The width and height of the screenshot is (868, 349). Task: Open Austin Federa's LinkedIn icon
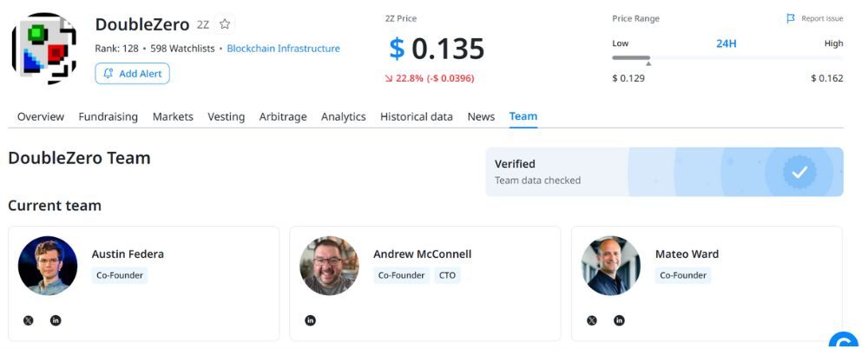56,320
